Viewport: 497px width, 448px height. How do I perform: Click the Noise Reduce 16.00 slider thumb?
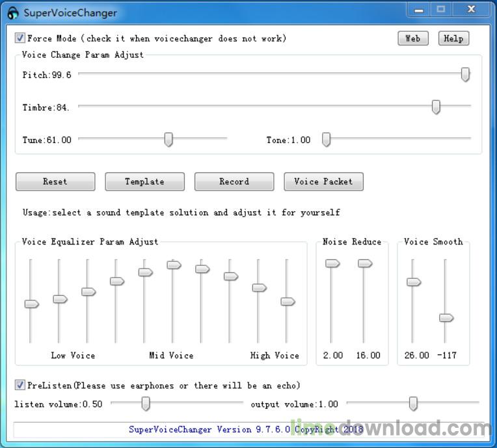pos(365,263)
